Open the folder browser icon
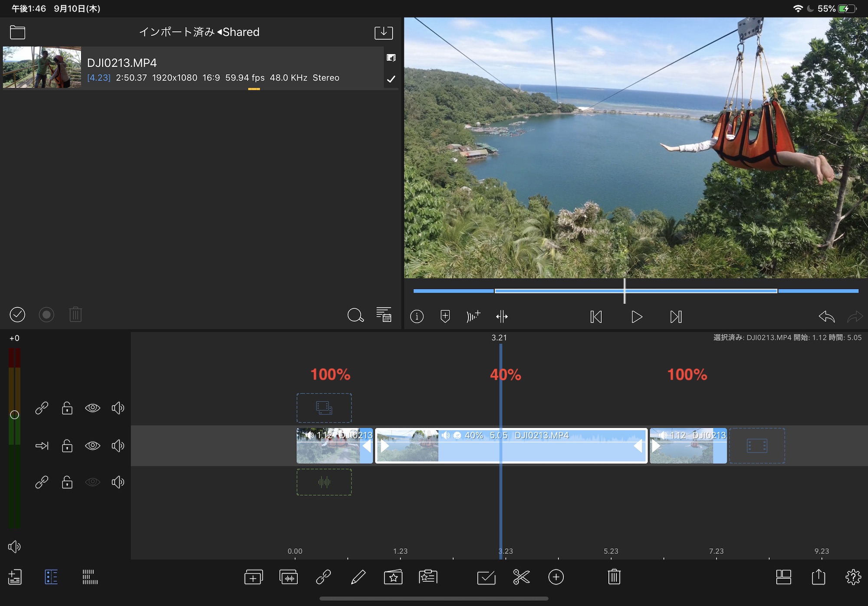 pos(17,33)
